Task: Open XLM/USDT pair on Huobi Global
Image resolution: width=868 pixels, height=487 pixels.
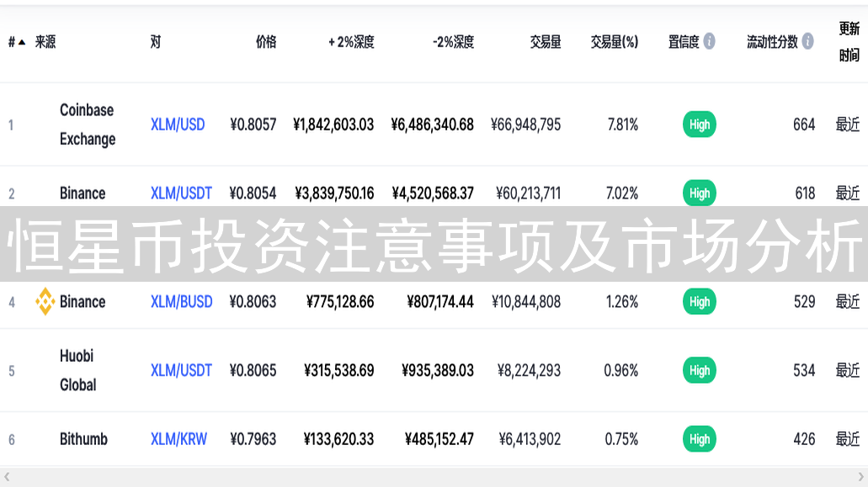Action: pos(181,370)
